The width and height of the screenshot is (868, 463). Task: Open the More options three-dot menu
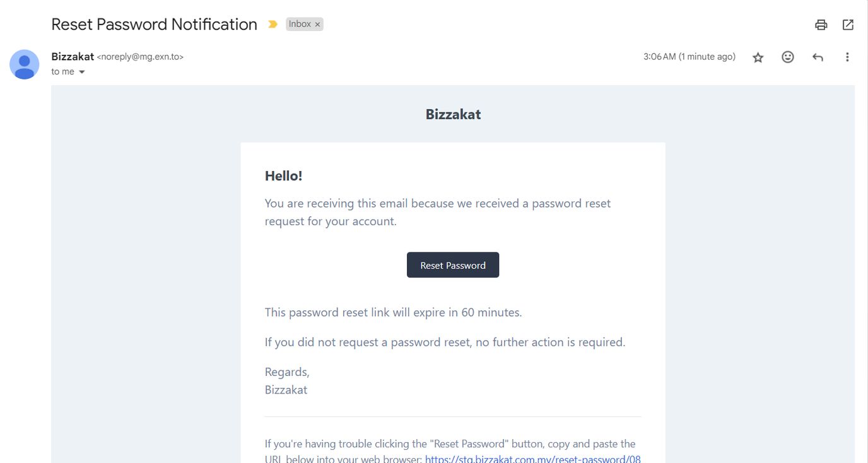847,57
